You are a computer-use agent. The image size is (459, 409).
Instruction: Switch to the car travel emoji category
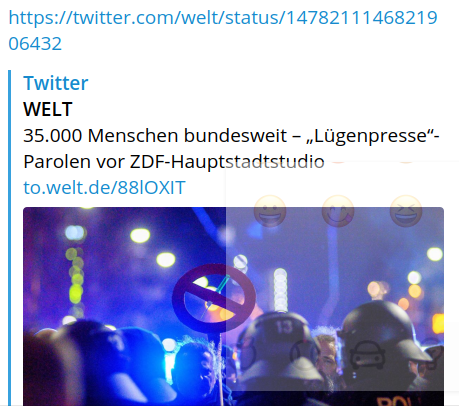(367, 355)
